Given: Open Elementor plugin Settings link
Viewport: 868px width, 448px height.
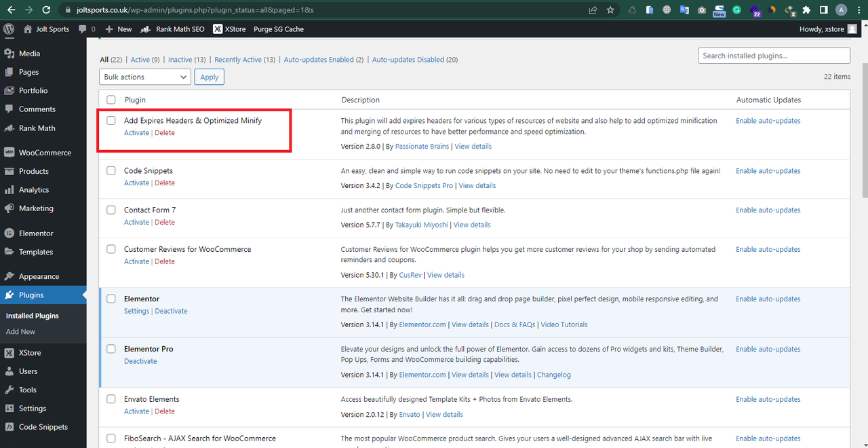Looking at the screenshot, I should coord(136,311).
